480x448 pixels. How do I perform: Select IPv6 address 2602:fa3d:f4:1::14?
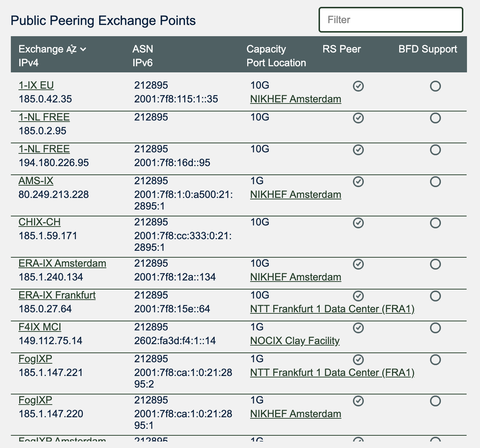pyautogui.click(x=175, y=341)
